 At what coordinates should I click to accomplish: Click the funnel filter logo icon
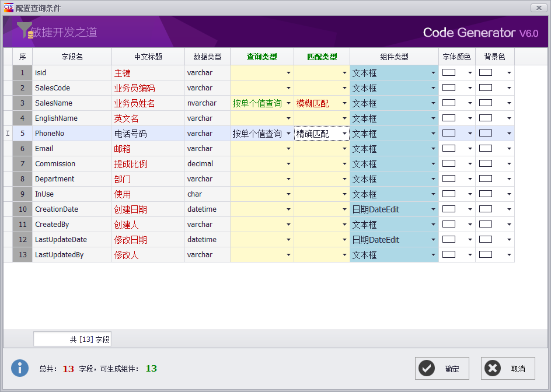click(25, 30)
